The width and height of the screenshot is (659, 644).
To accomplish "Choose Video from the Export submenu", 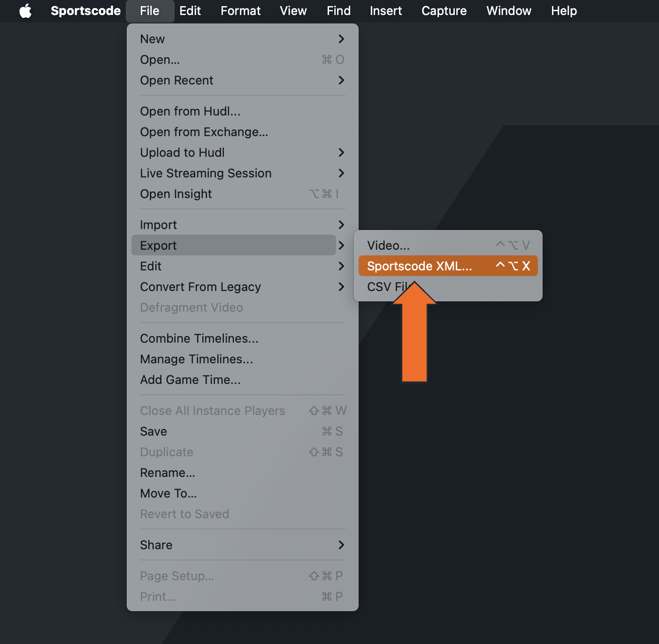I will point(389,245).
